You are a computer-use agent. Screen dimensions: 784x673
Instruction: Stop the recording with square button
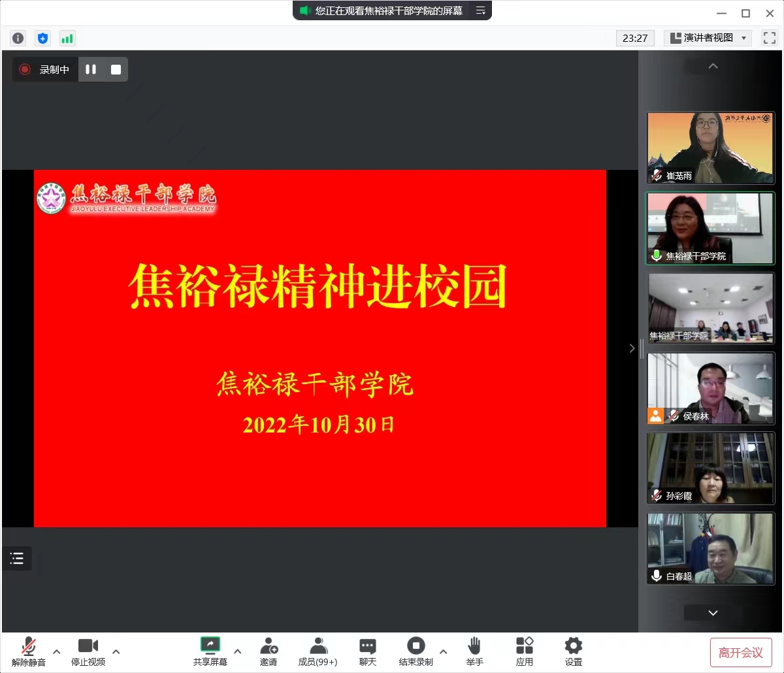[x=116, y=69]
